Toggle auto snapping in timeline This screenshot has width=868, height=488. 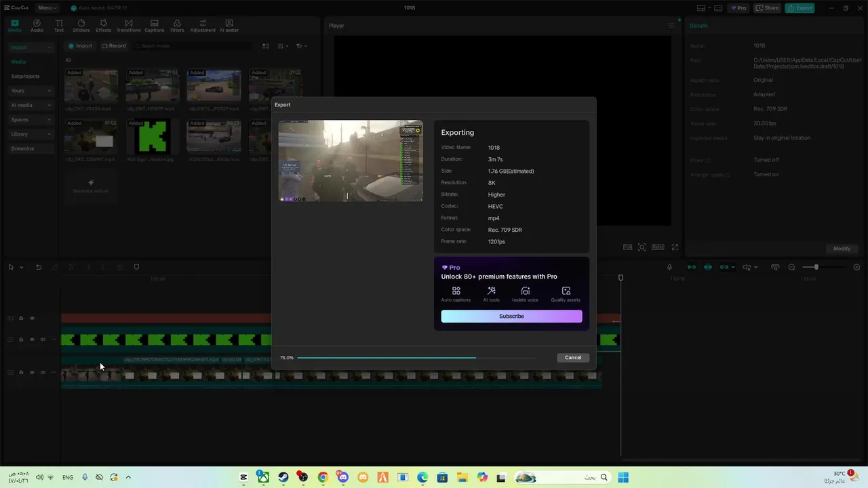(708, 267)
